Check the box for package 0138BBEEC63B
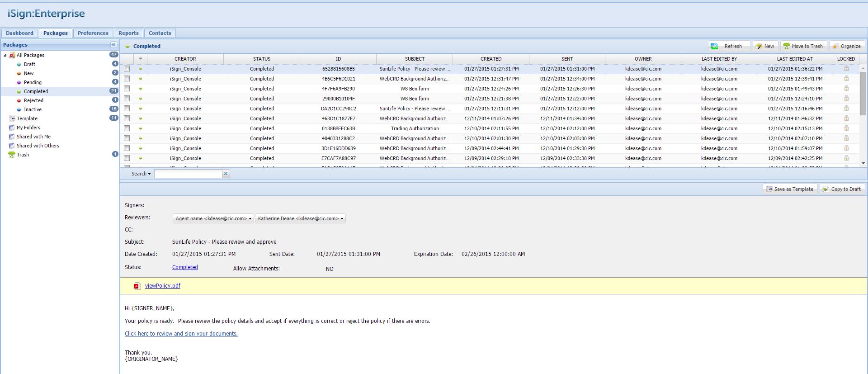 pos(127,128)
